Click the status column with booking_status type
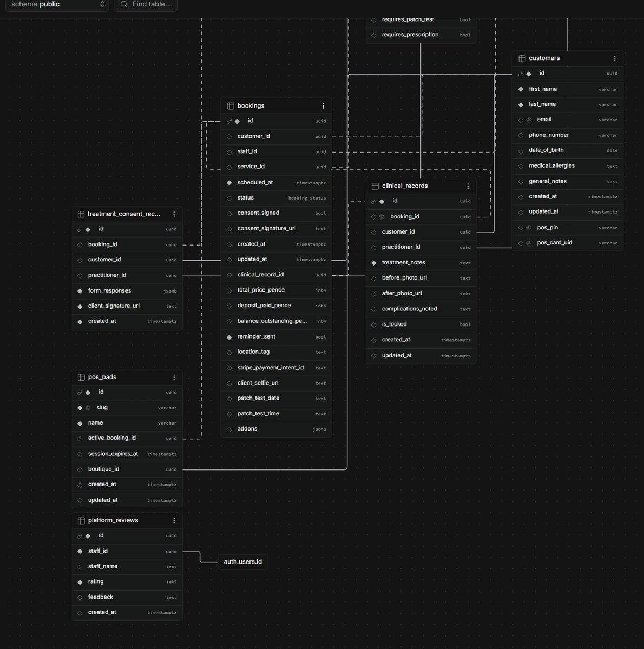644x649 pixels. pos(276,198)
